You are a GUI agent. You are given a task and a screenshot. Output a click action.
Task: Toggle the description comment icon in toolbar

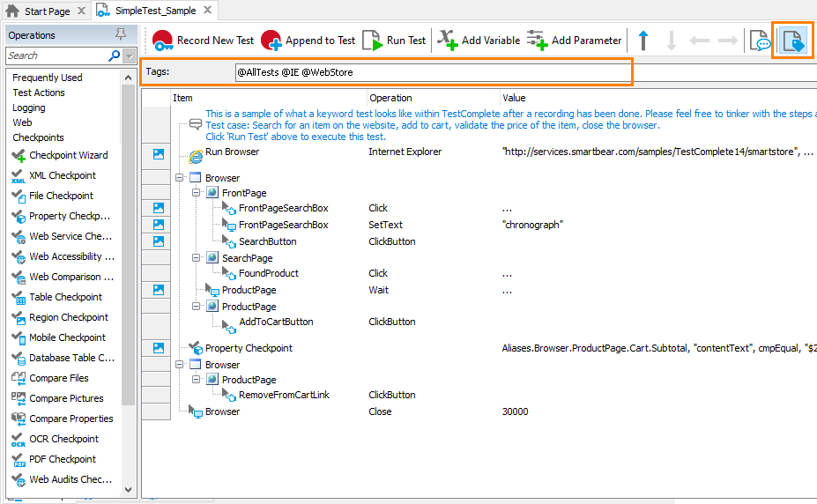pyautogui.click(x=759, y=41)
